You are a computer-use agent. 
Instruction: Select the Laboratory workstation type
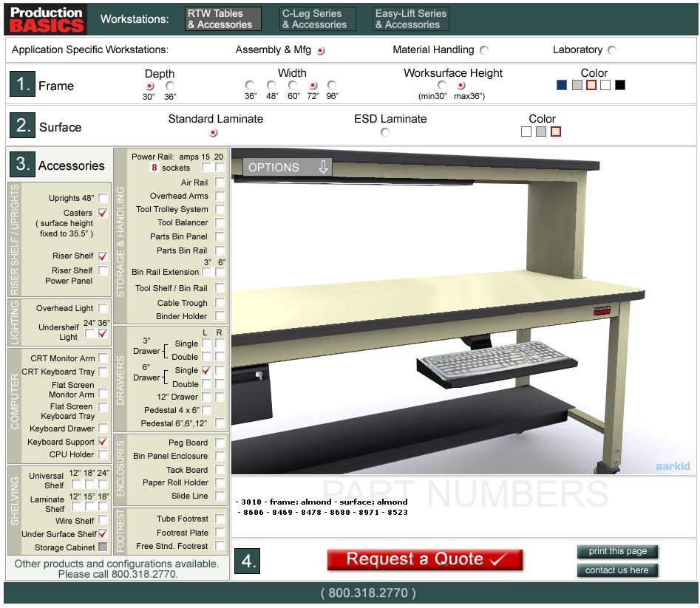612,50
